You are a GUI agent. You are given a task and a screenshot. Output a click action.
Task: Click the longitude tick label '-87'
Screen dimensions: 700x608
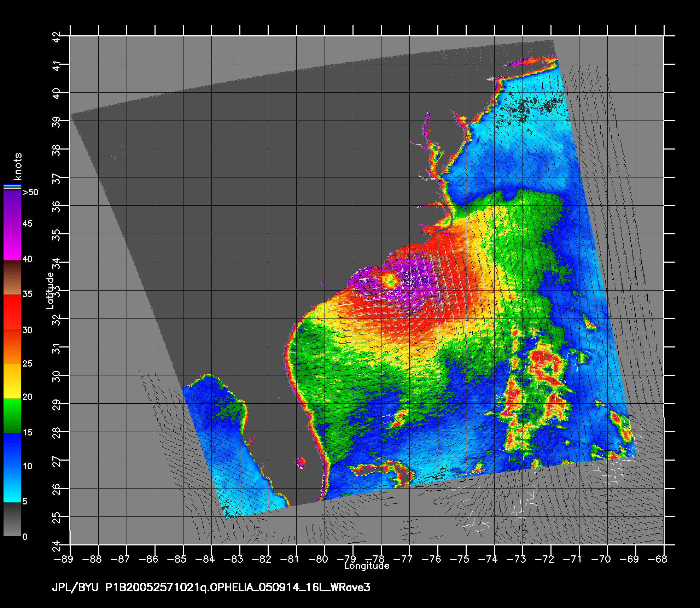coord(120,559)
